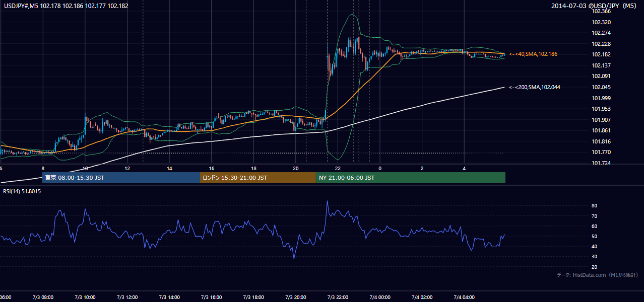
Task: Click price axis value 102.182
Action: 601,54
